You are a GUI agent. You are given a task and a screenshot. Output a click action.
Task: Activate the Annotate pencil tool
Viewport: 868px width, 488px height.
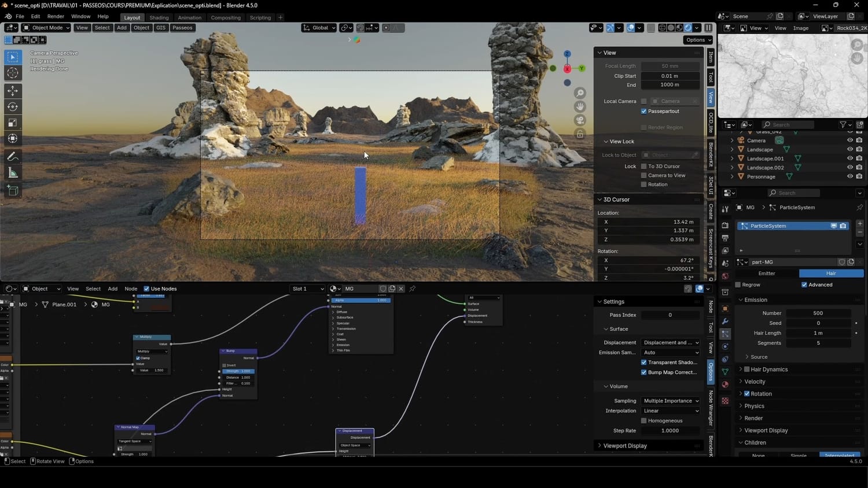(13, 157)
